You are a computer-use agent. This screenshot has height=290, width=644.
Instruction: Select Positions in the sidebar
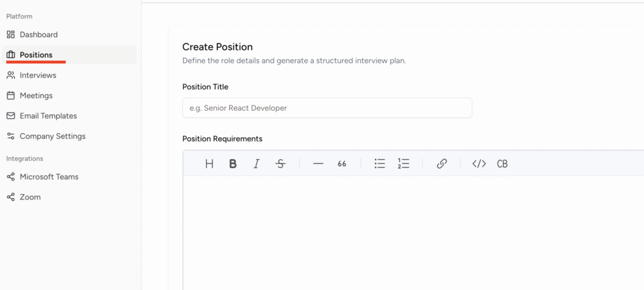(36, 55)
